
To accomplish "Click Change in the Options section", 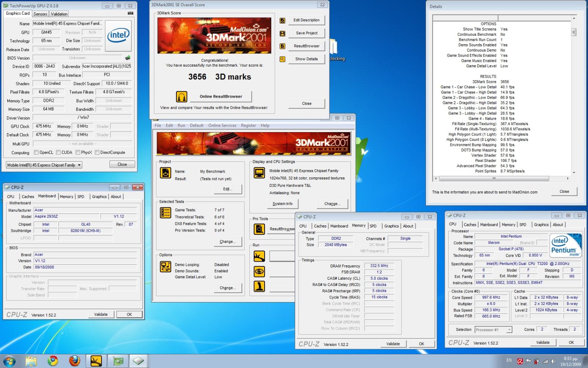I will pyautogui.click(x=228, y=288).
